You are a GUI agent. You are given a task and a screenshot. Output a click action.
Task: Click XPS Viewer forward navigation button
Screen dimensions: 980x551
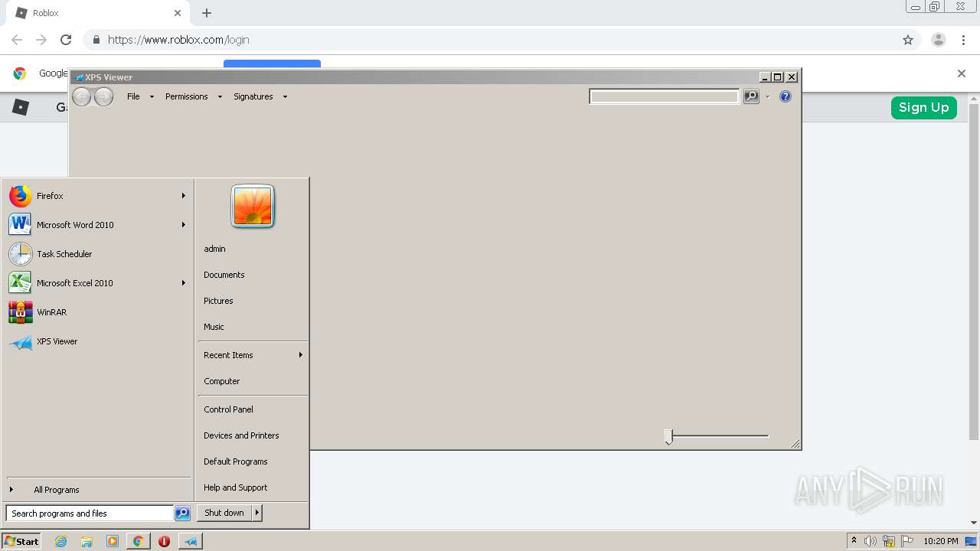(x=103, y=96)
